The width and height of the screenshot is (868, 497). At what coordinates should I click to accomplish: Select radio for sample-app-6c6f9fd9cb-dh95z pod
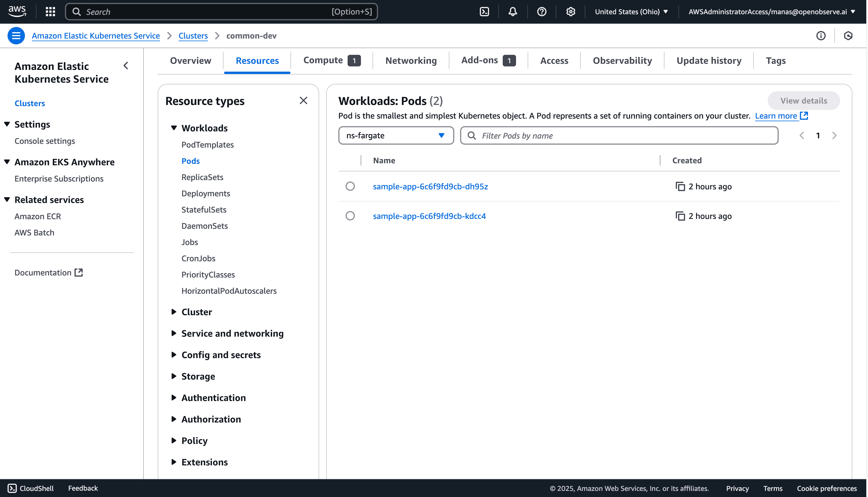tap(350, 186)
